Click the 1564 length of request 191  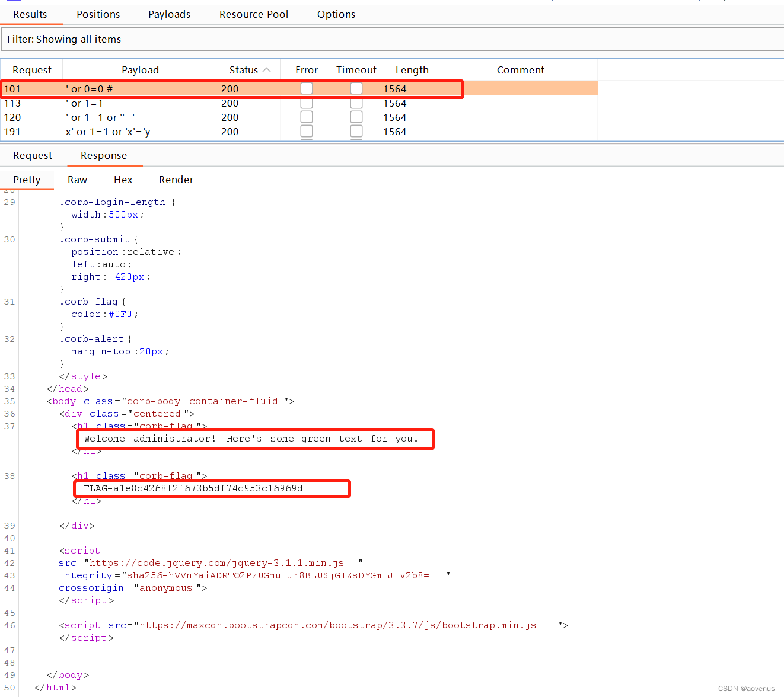click(395, 132)
